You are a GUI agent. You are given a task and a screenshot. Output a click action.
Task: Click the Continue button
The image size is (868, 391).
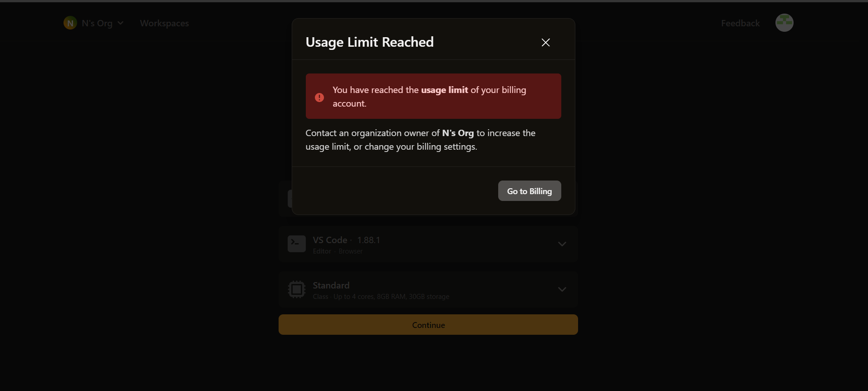coord(428,325)
